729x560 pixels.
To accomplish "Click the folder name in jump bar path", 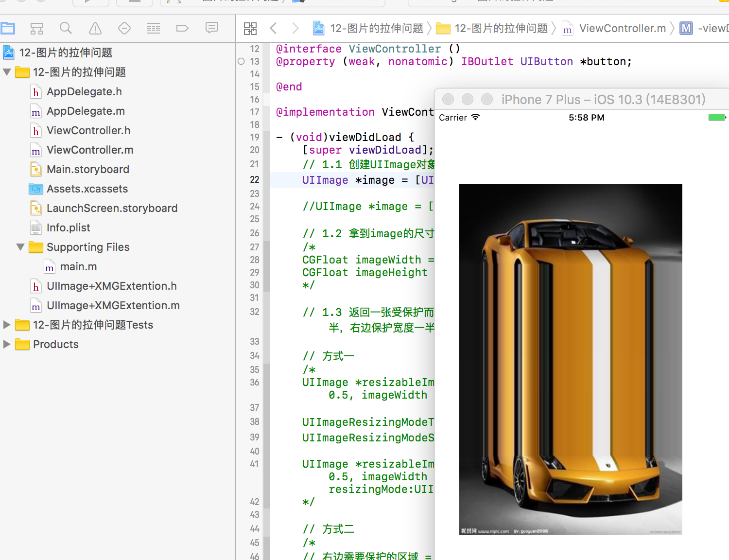I will coord(502,28).
